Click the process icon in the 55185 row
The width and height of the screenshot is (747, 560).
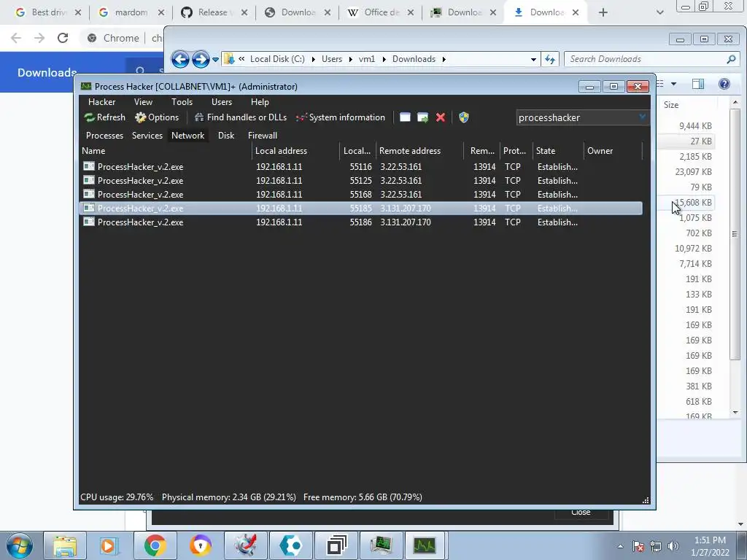click(88, 208)
